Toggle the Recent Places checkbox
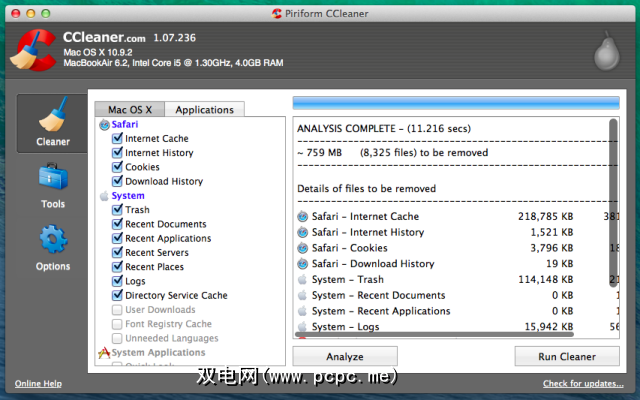The height and width of the screenshot is (400, 640). (117, 267)
